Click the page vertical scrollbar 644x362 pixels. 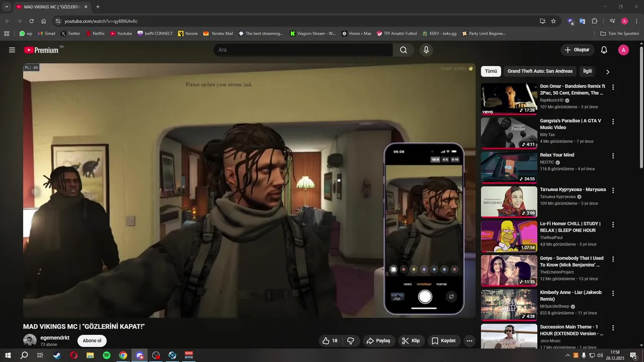[x=641, y=108]
